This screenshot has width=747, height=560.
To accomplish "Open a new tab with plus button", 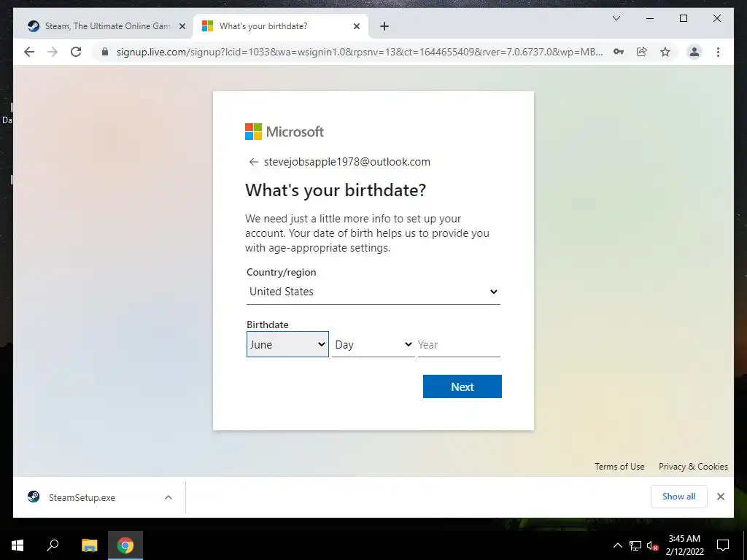I will click(384, 27).
